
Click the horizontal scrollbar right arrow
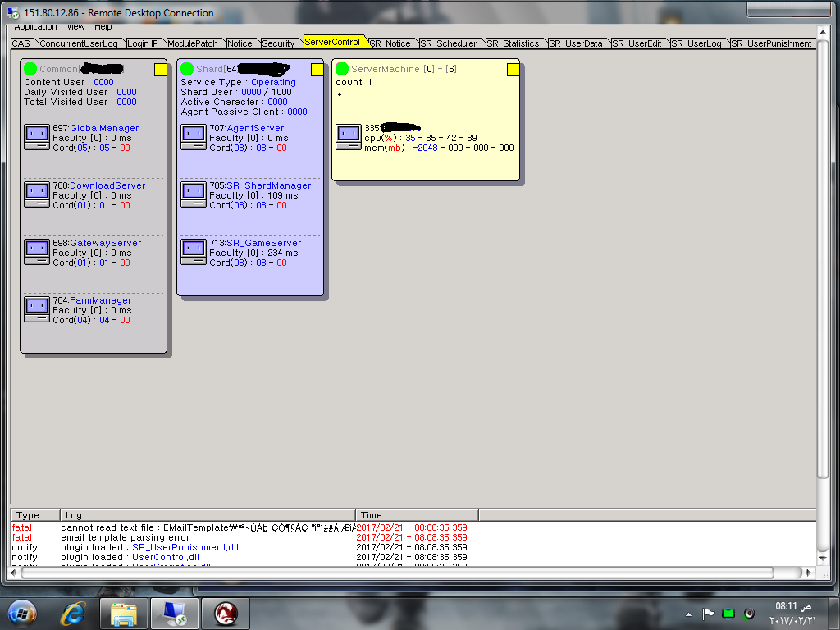coord(810,573)
